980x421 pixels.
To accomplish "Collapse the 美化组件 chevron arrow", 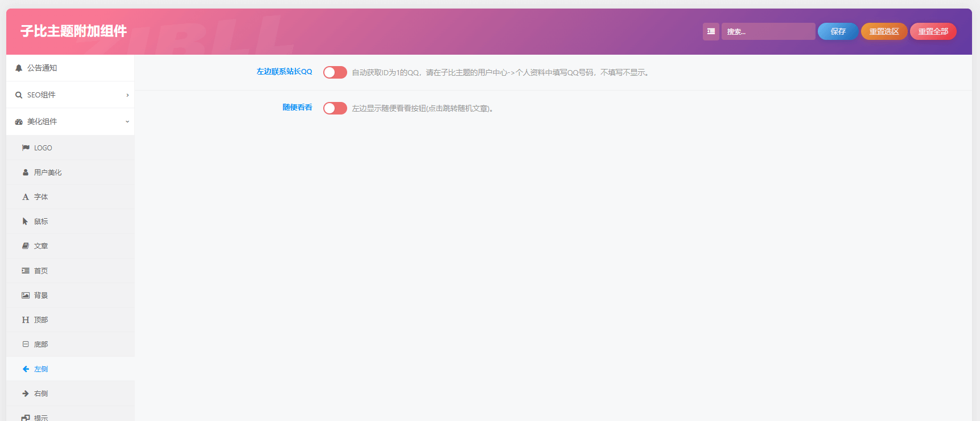I will click(127, 122).
